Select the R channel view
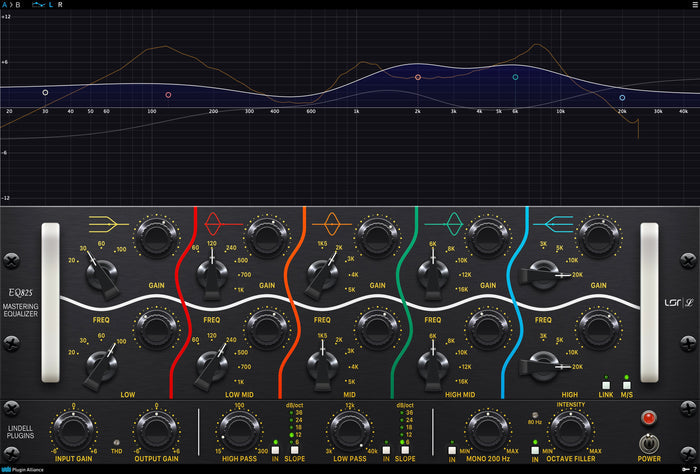 coord(60,4)
